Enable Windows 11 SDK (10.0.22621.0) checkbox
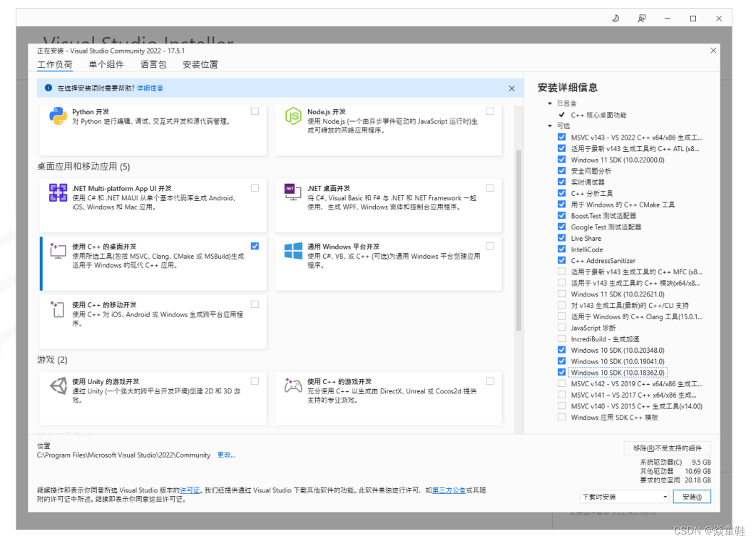The width and height of the screenshot is (756, 543). 562,294
